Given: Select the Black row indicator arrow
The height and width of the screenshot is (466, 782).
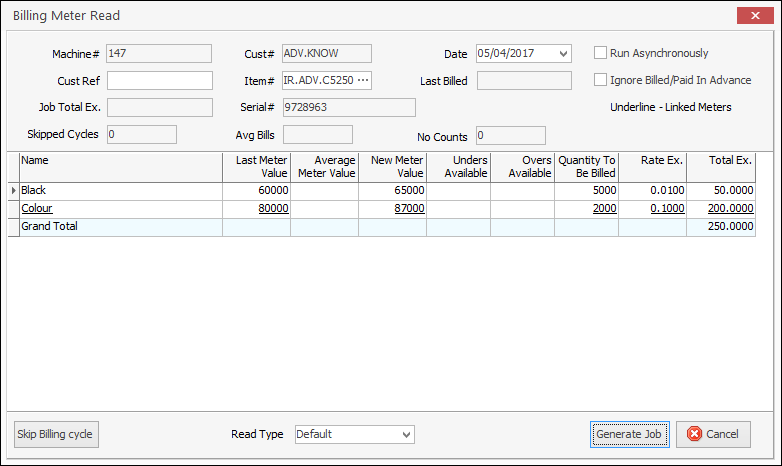Looking at the screenshot, I should [13, 190].
